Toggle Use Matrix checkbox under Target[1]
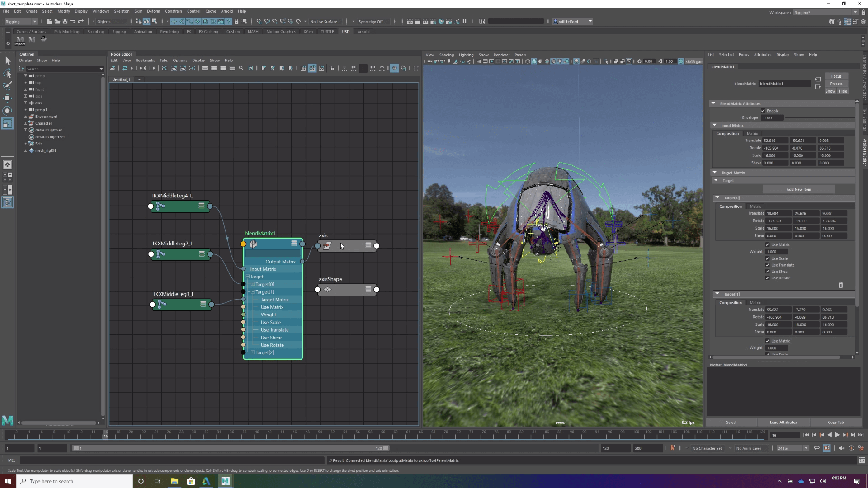Image resolution: width=868 pixels, height=488 pixels. pos(768,341)
